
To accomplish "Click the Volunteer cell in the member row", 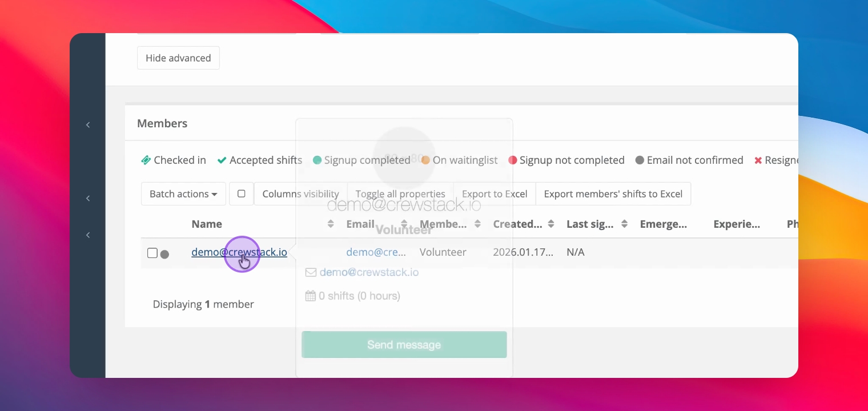I will click(x=443, y=252).
